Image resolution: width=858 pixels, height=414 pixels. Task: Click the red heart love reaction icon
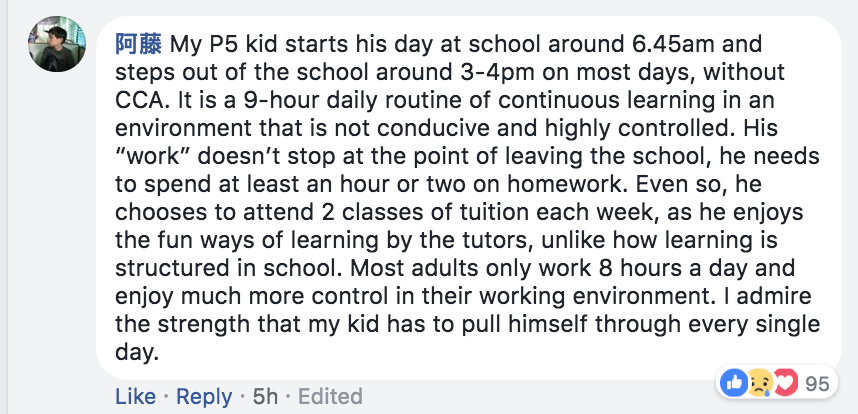(785, 383)
